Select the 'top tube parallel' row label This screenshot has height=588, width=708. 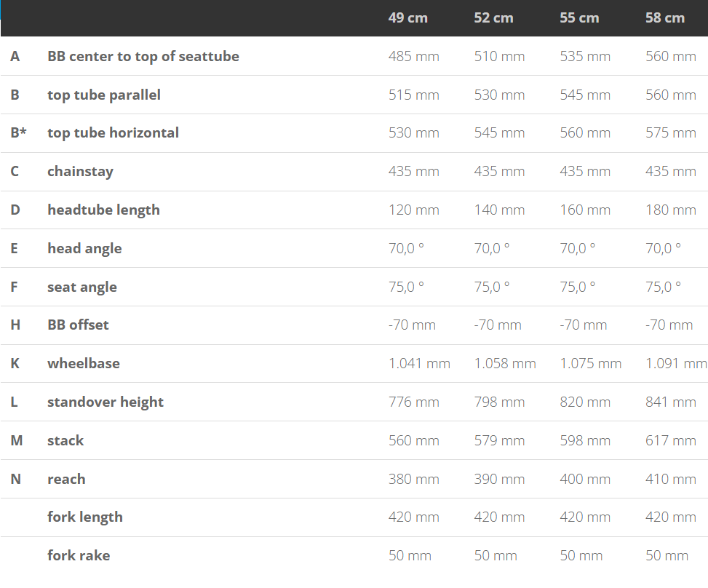coord(104,95)
